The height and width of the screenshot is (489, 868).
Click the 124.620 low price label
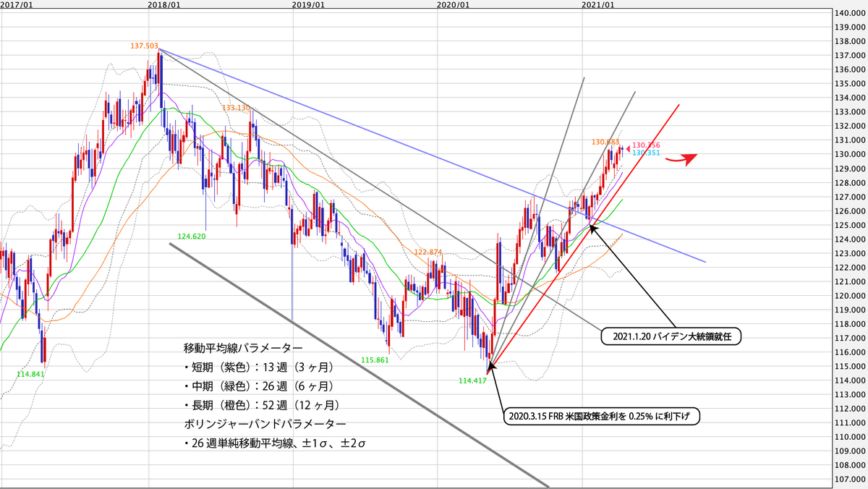(192, 236)
